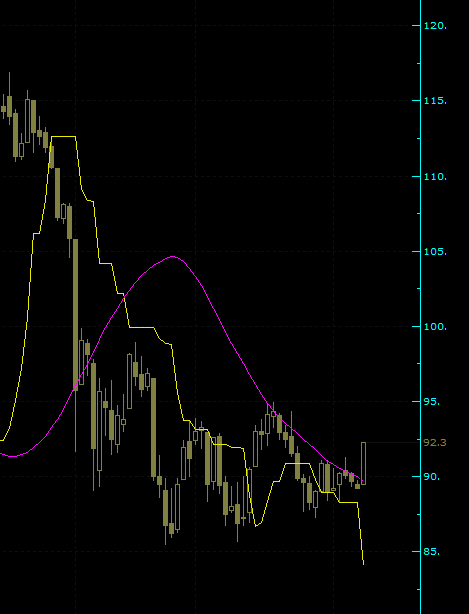Click the cyan vertical price axis line
The image size is (469, 614).
coord(420,307)
